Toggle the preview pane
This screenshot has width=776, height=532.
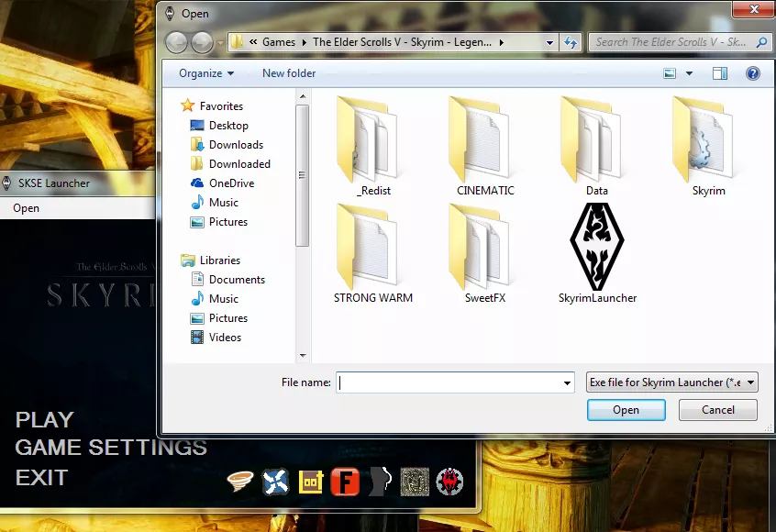[719, 73]
